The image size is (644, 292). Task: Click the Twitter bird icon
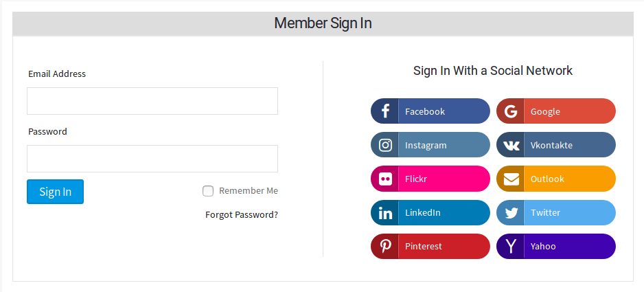pyautogui.click(x=511, y=213)
